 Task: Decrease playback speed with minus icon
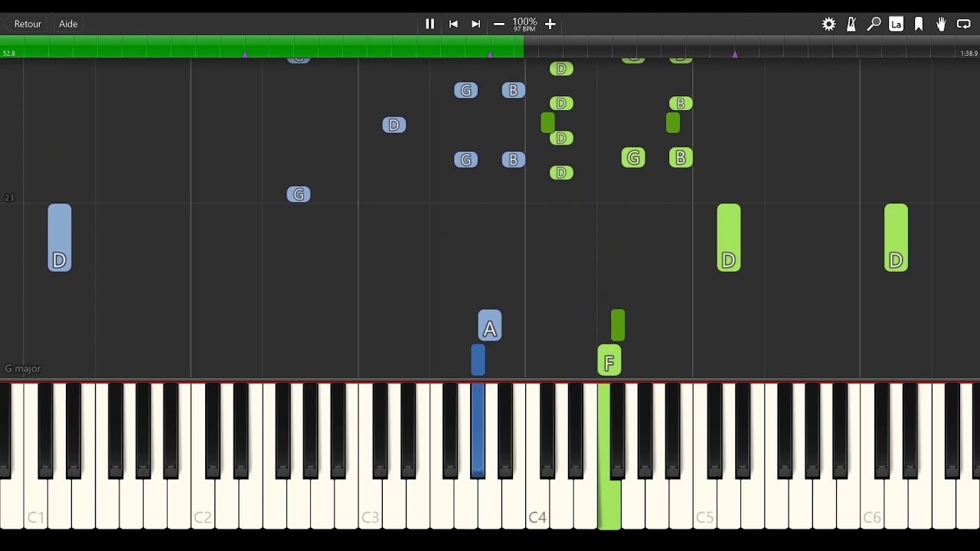click(499, 24)
